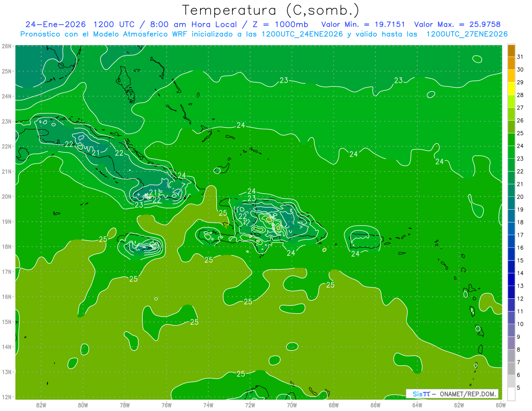Select the "24-Ene-2026 1200 UTC" date text
Screen dimensions: 532x411
click(81, 24)
